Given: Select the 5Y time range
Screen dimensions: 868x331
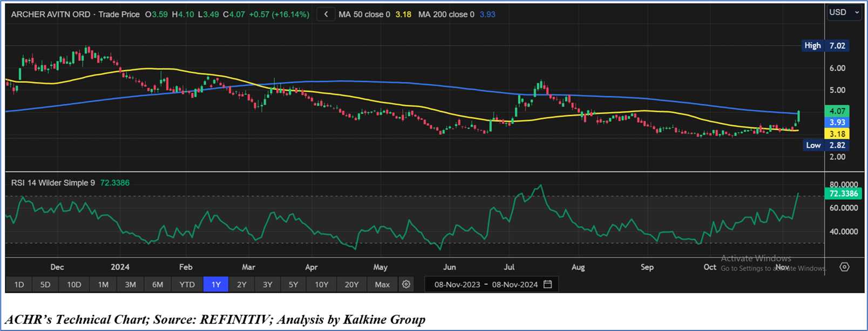Looking at the screenshot, I should pyautogui.click(x=293, y=285).
